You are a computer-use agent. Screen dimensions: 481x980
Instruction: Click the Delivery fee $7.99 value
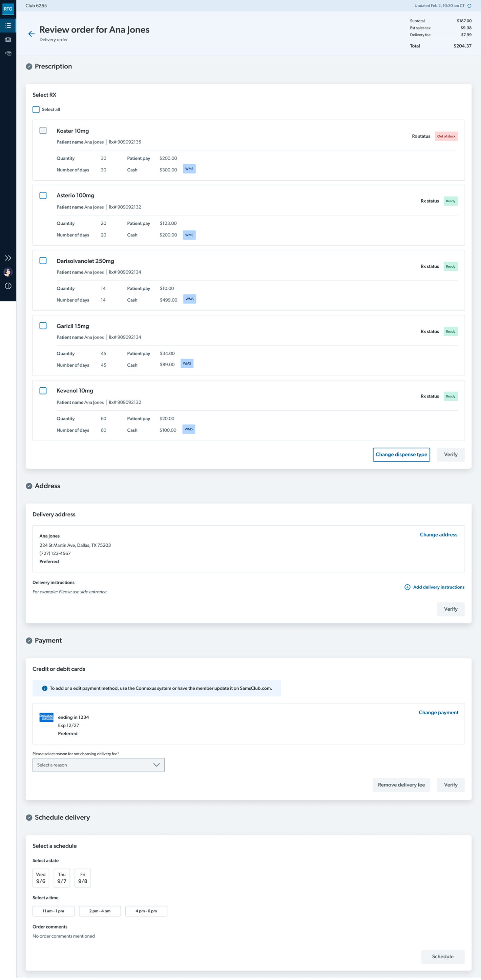[x=466, y=35]
